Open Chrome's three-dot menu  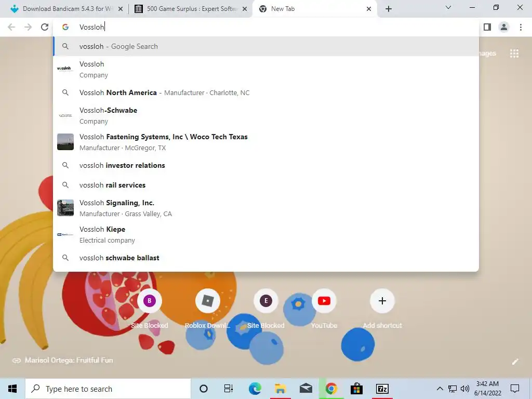(521, 27)
